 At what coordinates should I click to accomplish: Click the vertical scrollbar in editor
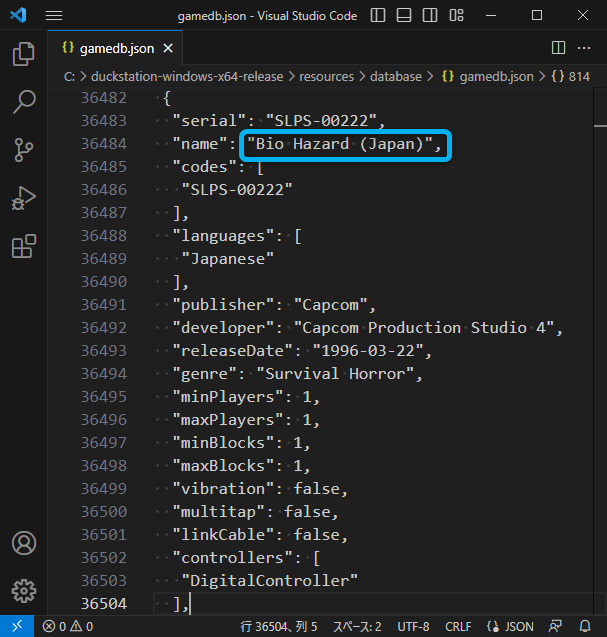(600, 349)
